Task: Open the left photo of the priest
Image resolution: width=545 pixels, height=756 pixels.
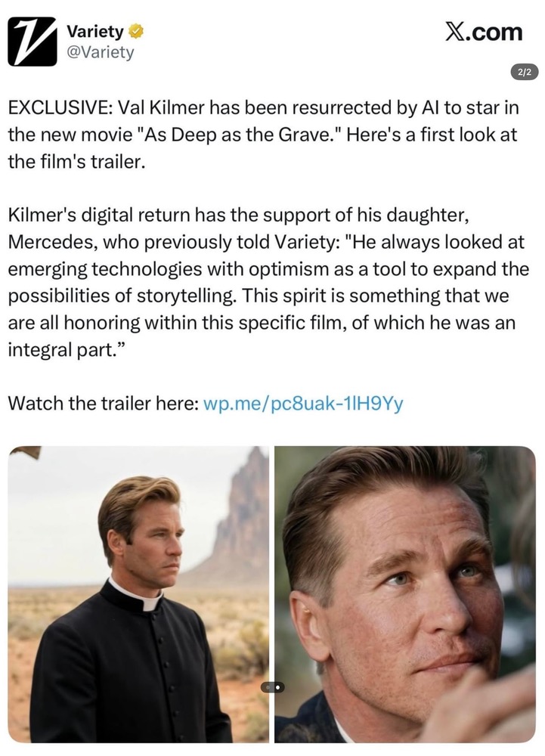Action: [138, 594]
